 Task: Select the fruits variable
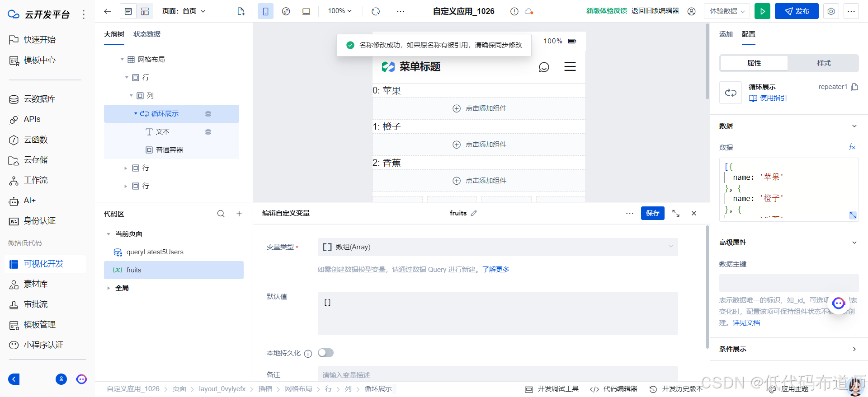pyautogui.click(x=174, y=270)
